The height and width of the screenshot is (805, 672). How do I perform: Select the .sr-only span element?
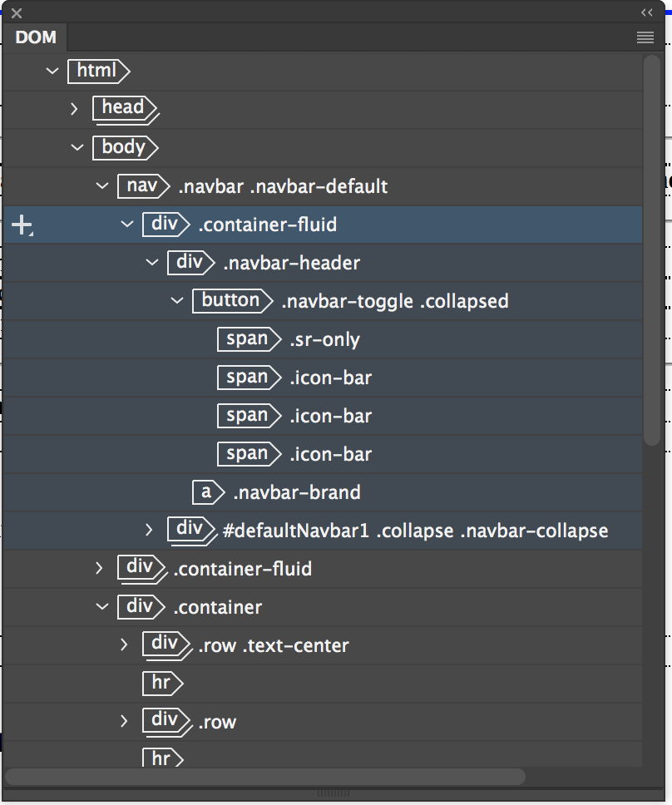(x=249, y=338)
